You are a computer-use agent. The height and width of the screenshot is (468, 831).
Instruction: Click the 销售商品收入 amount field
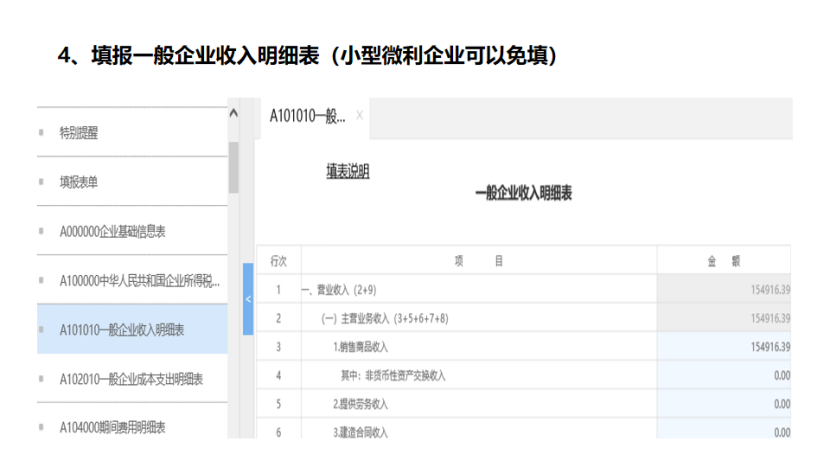pos(724,347)
